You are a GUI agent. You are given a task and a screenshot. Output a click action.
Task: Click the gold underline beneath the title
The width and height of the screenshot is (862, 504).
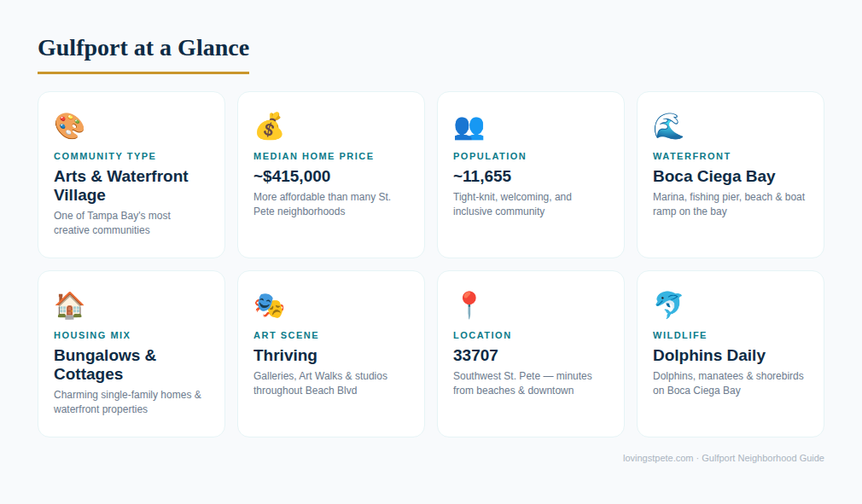[x=143, y=72]
